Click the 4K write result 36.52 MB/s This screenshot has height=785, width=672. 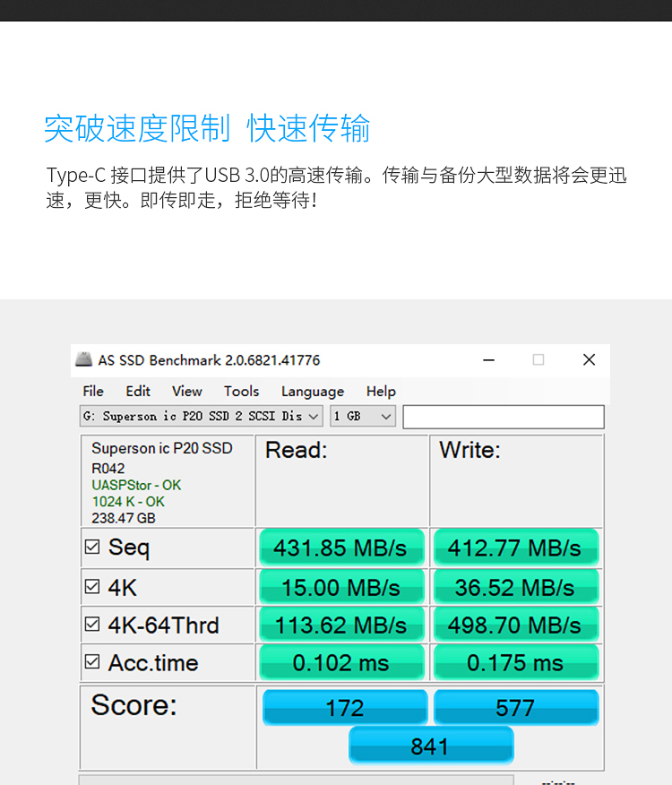pyautogui.click(x=516, y=587)
